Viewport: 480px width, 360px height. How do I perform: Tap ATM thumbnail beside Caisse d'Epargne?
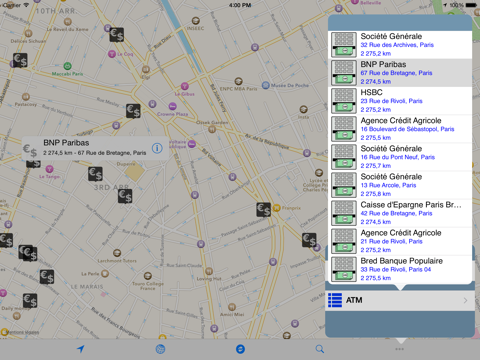pos(344,213)
